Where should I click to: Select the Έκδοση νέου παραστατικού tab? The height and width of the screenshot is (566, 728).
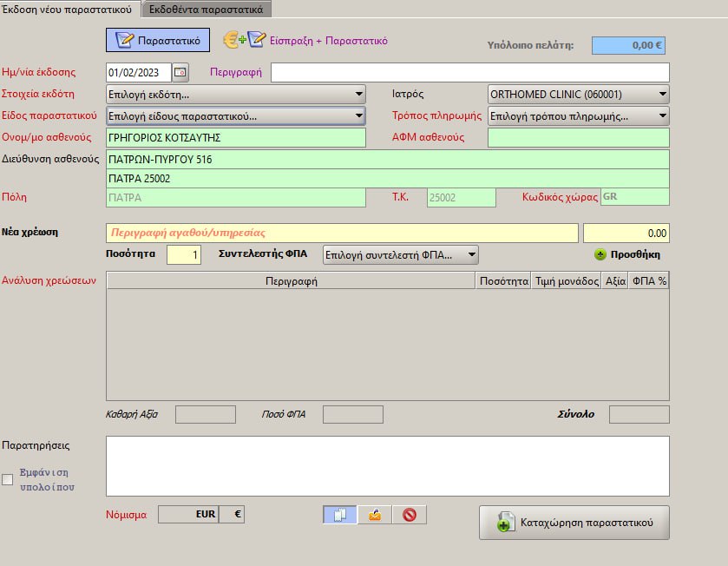[69, 9]
